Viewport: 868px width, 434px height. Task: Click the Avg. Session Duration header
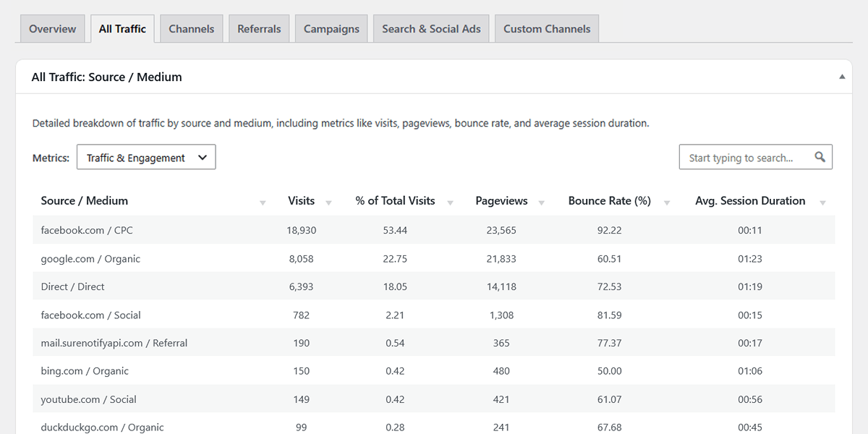click(x=750, y=201)
